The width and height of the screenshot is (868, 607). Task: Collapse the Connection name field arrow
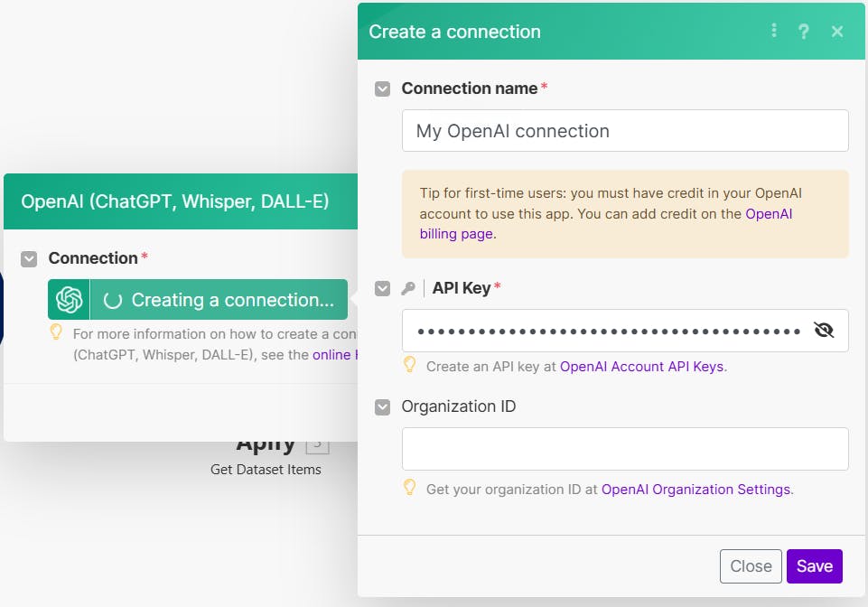(383, 89)
